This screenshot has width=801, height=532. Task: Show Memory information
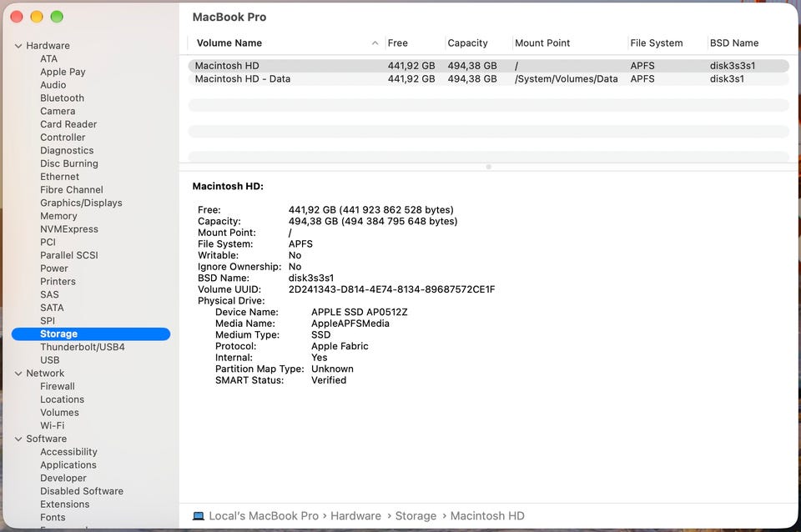click(58, 217)
